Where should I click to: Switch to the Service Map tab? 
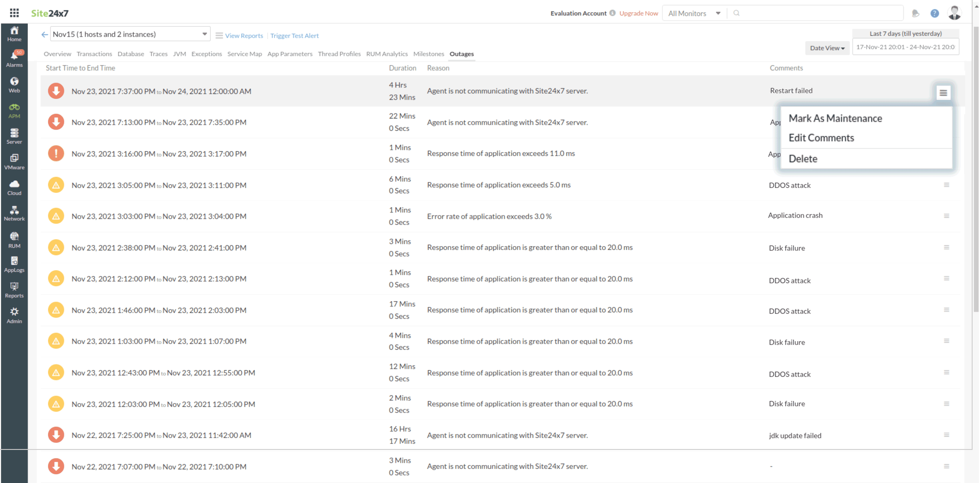click(x=244, y=54)
